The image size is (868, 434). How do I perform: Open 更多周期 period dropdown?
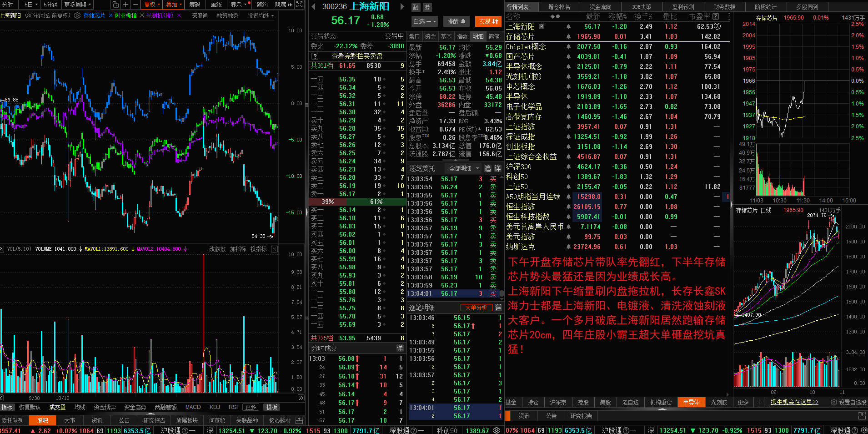(x=78, y=5)
